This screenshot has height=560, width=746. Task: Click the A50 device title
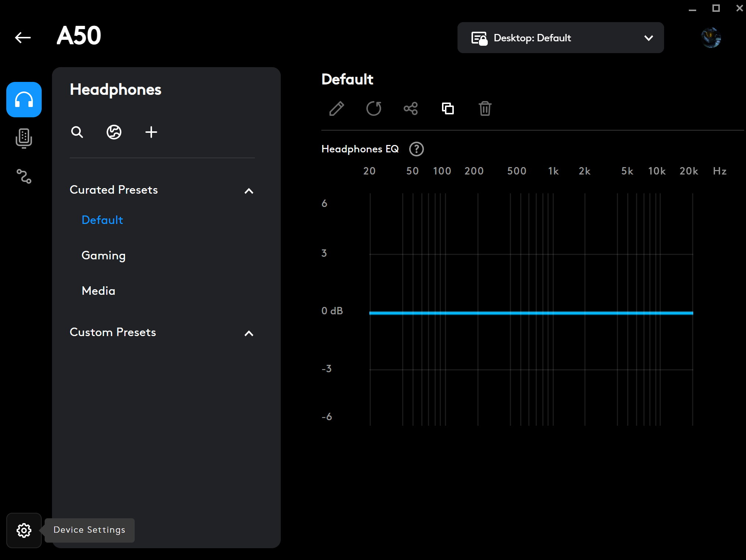[79, 36]
